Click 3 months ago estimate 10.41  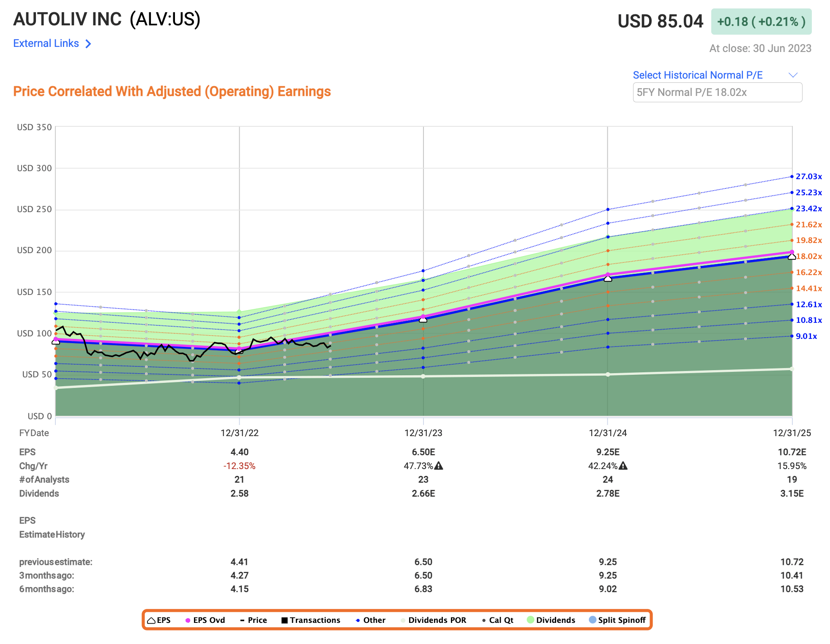[792, 576]
